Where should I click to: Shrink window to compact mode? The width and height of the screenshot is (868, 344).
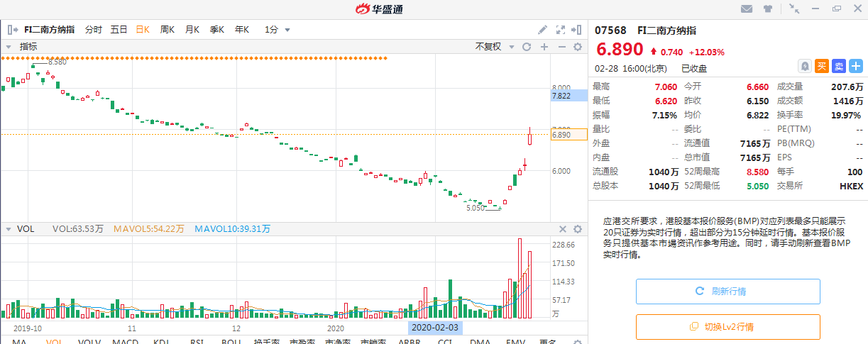793,9
